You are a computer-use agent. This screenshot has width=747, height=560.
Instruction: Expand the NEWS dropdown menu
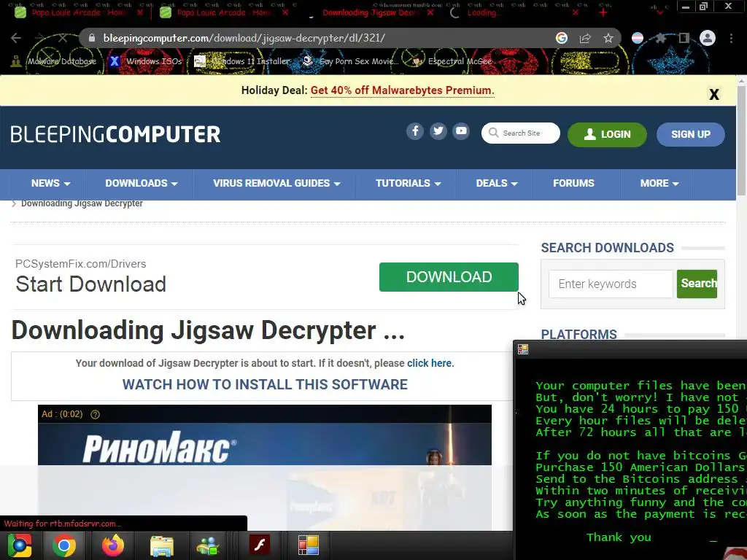click(50, 183)
